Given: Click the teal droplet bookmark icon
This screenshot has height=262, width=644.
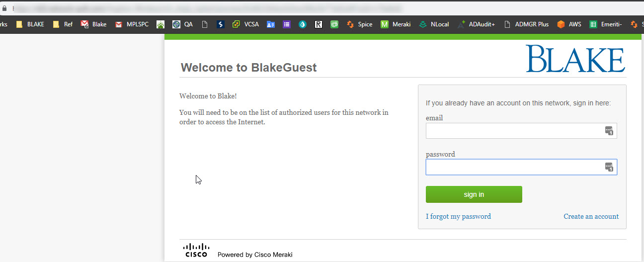Looking at the screenshot, I should 303,24.
